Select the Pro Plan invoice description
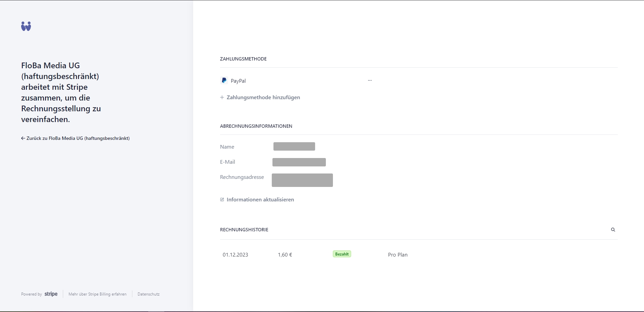 (x=397, y=255)
